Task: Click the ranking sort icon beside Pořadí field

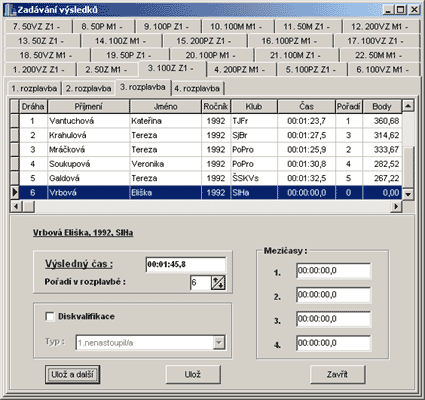Action: pos(218,283)
